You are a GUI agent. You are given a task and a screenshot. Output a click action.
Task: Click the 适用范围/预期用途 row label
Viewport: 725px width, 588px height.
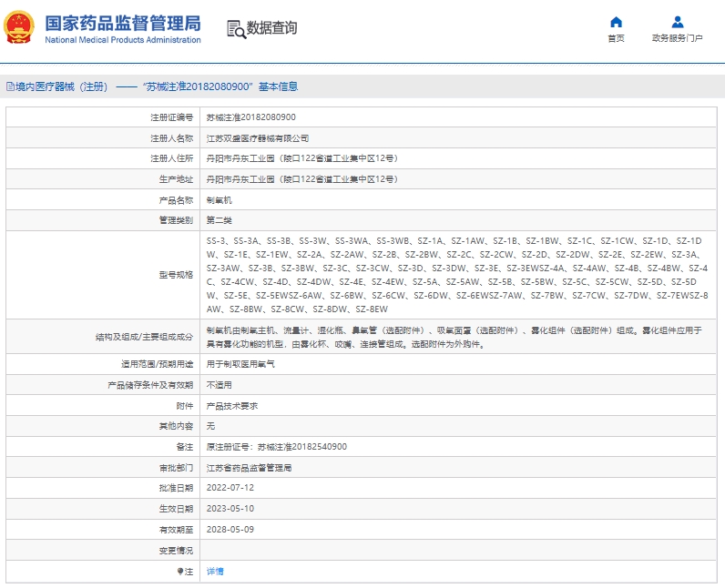pos(158,364)
